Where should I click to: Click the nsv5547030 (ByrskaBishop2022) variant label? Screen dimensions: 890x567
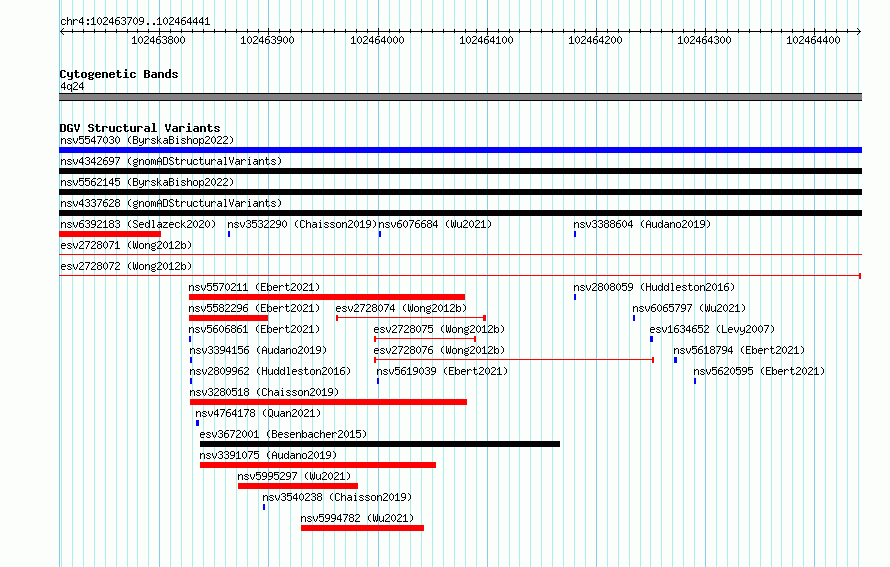(x=147, y=140)
